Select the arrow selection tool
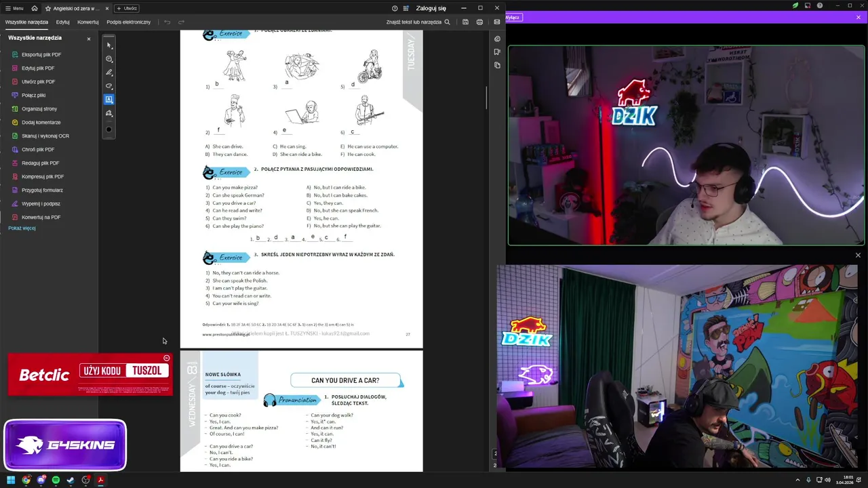 [x=109, y=45]
